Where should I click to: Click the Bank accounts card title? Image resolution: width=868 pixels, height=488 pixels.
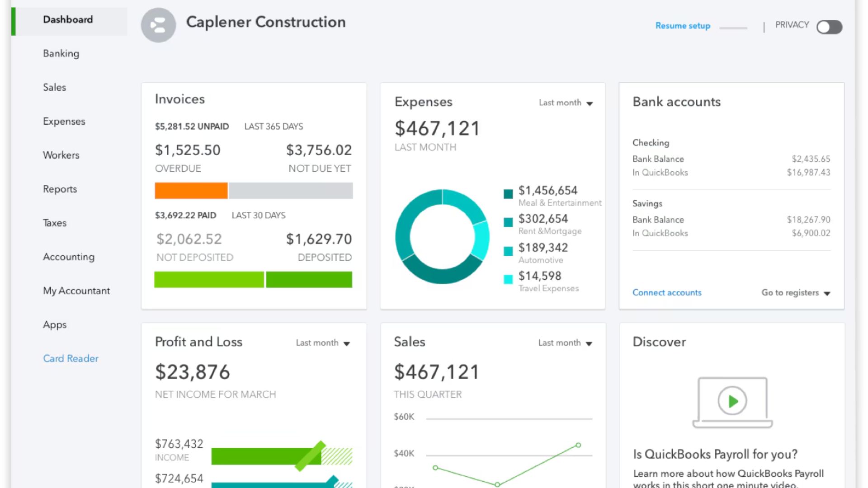[x=677, y=102]
